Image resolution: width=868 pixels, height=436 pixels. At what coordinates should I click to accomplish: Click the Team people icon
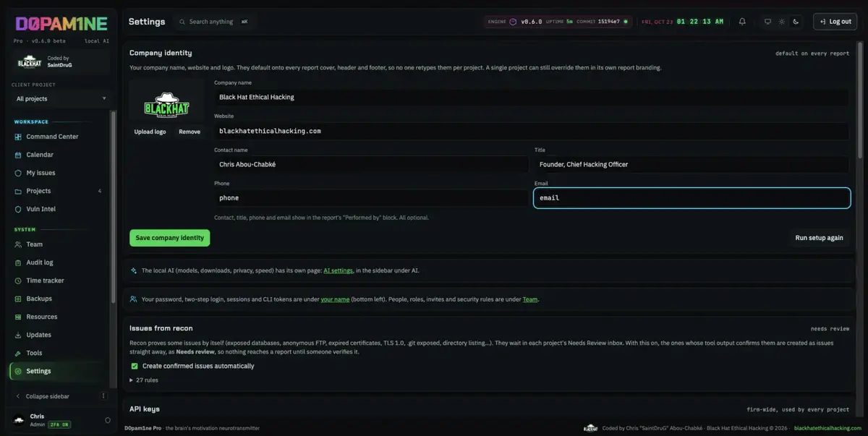coord(19,244)
